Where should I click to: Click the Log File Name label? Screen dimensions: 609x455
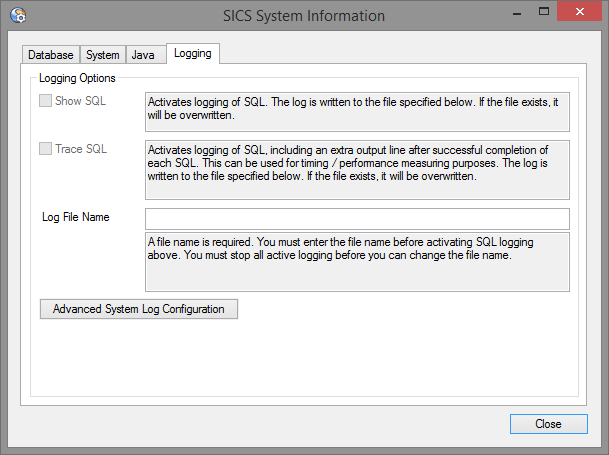[76, 217]
